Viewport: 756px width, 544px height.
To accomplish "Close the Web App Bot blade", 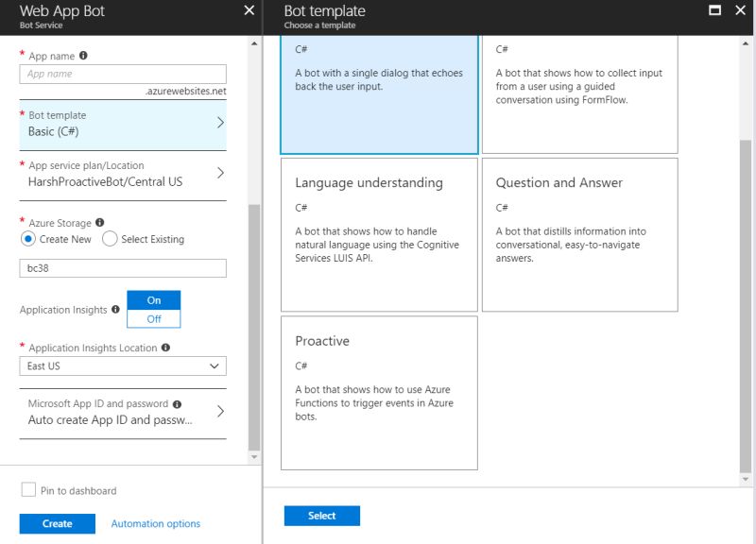I will pyautogui.click(x=249, y=10).
